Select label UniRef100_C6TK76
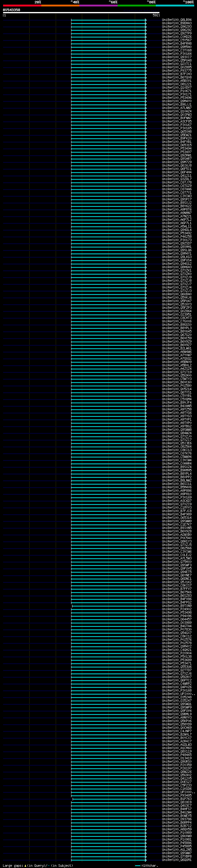Image resolution: width=197 pixels, height=868 pixels. pos(177,453)
